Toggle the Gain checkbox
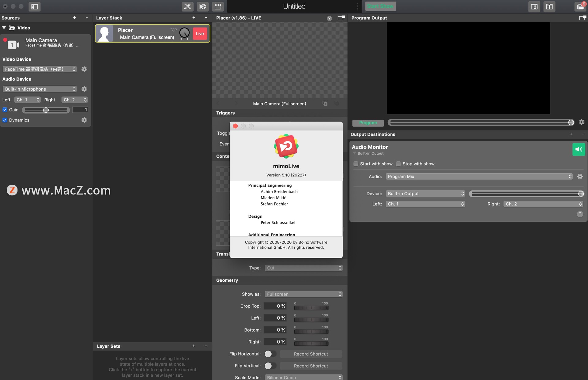Screen dimensions: 588x380 pos(4,110)
